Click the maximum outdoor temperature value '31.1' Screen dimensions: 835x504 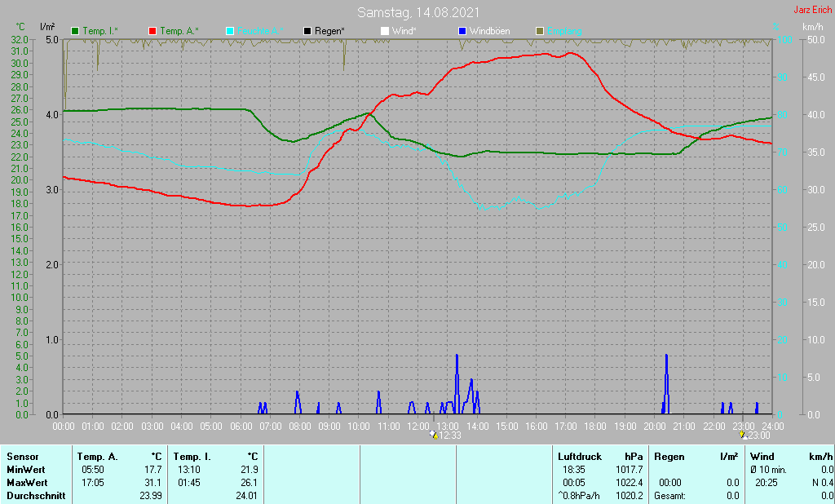[x=152, y=483]
